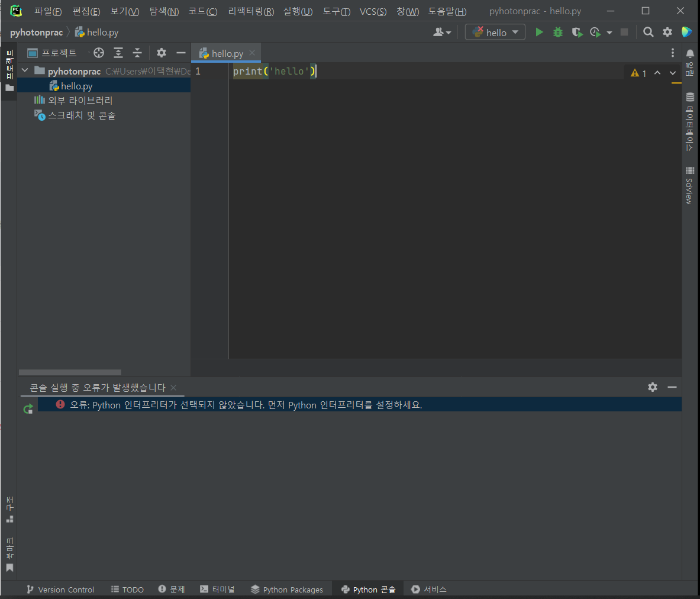
Task: Go to next highlighted problem arrow
Action: point(673,73)
